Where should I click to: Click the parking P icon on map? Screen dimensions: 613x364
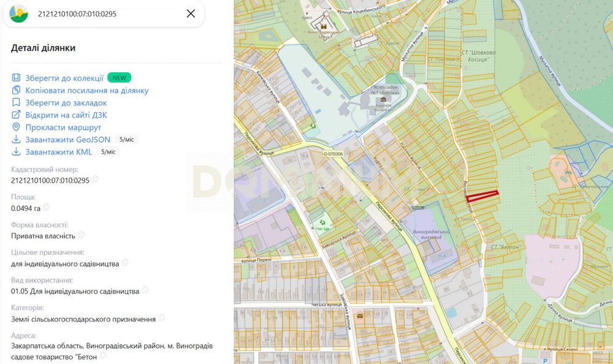546,362
